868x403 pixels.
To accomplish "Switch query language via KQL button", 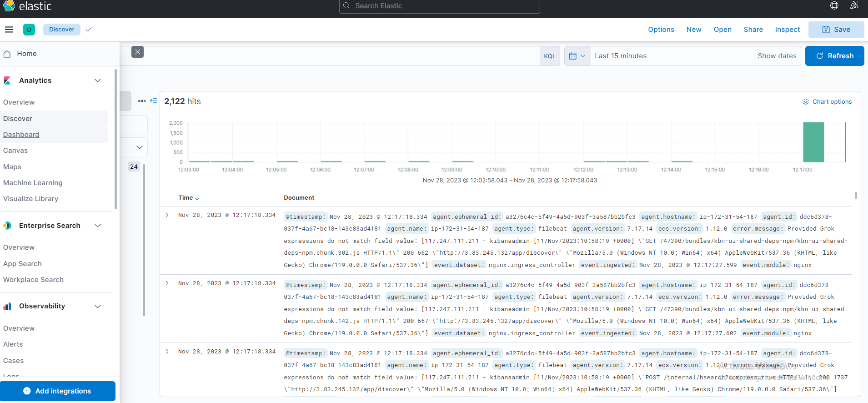I will 550,56.
